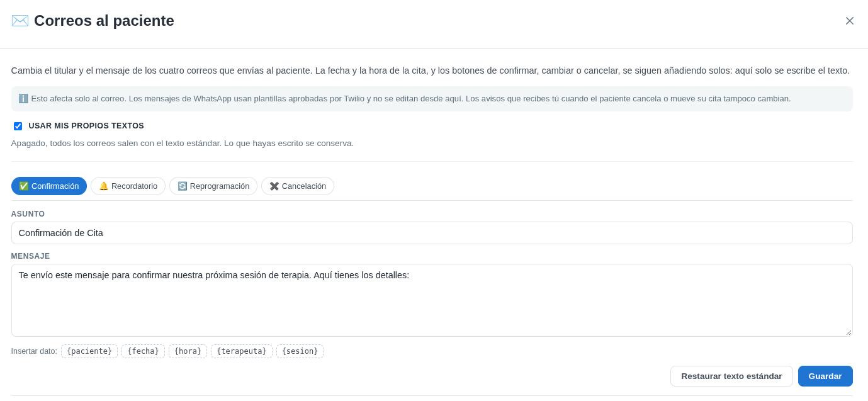Click the info icon in the WhatsApp note
The image size is (868, 401).
point(23,98)
